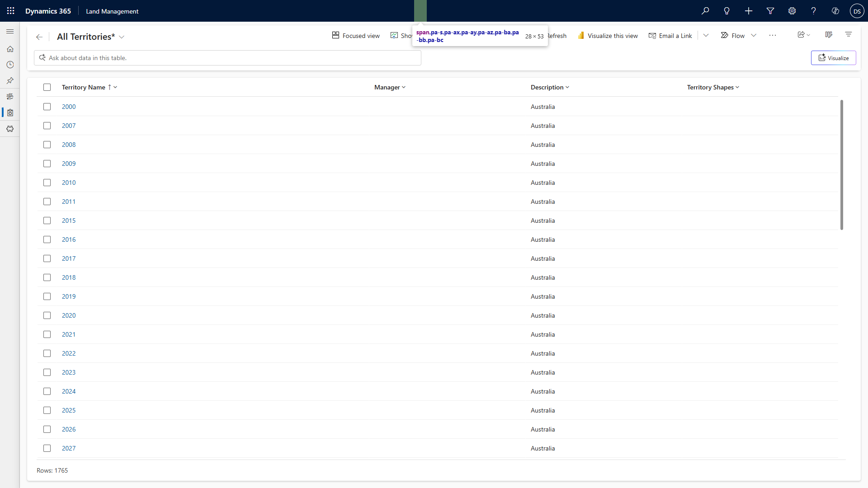Click the Help question mark icon
This screenshot has height=488, width=868.
tap(813, 11)
